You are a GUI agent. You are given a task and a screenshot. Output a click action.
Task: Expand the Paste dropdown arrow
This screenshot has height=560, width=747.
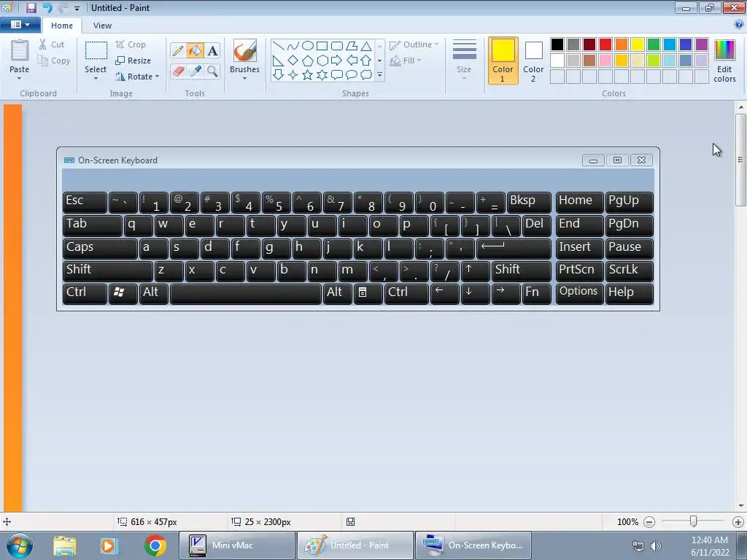[19, 79]
